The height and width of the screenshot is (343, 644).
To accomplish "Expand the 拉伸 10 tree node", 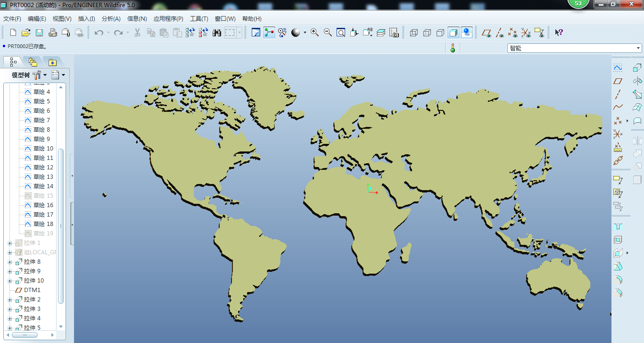I will tap(10, 281).
